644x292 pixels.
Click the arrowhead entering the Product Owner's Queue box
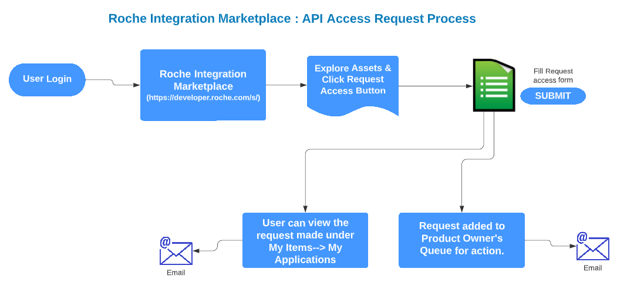click(461, 209)
